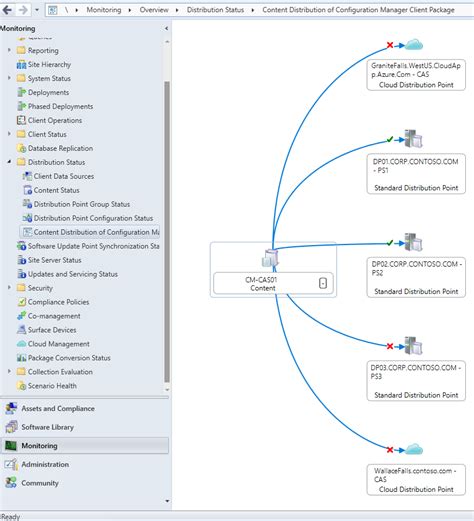The height and width of the screenshot is (521, 474).
Task: Click the DP01 server icon
Action: pos(414,138)
